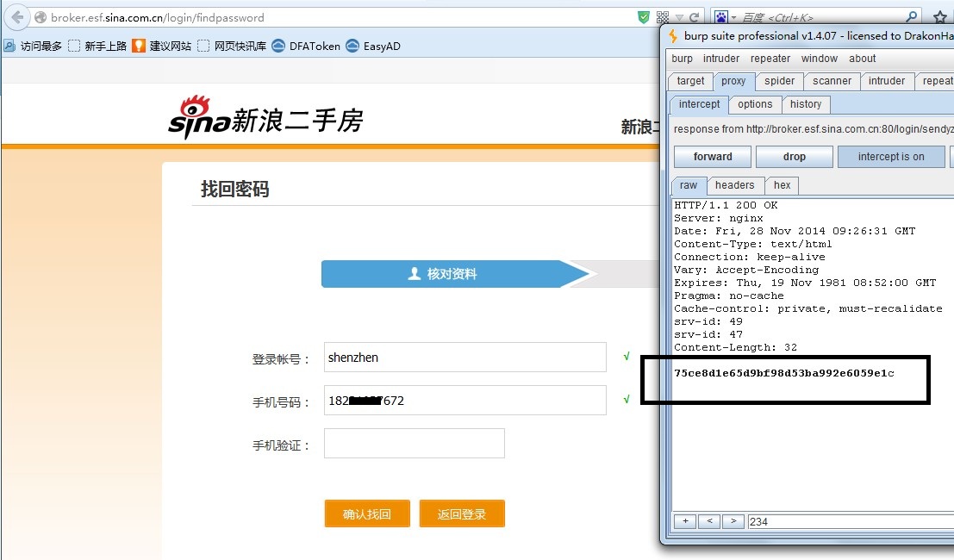Click the response hash 75ce8d1e65d9bf98d53ba992e6059e1c

click(784, 373)
